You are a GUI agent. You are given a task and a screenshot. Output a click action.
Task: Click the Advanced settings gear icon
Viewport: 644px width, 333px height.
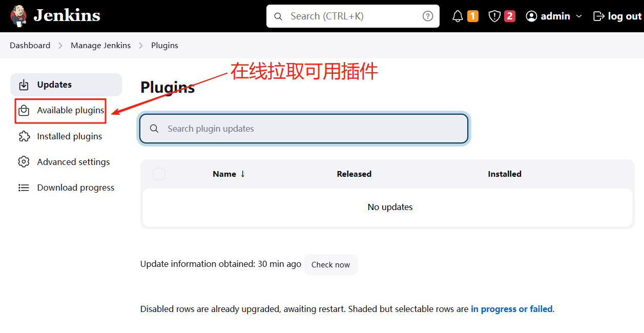(x=24, y=162)
